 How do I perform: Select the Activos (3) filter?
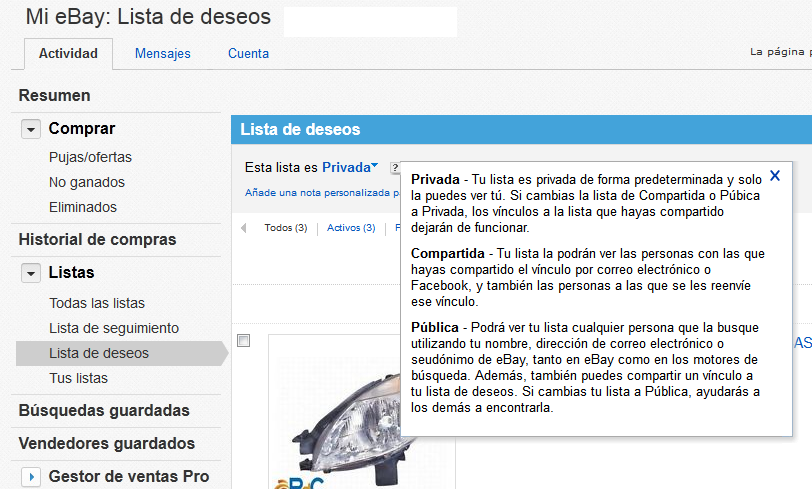(x=351, y=227)
